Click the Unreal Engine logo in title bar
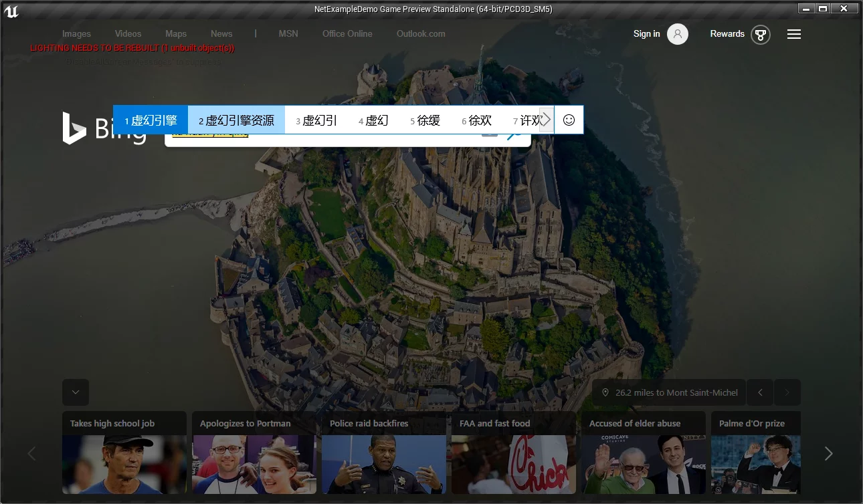 (11, 10)
